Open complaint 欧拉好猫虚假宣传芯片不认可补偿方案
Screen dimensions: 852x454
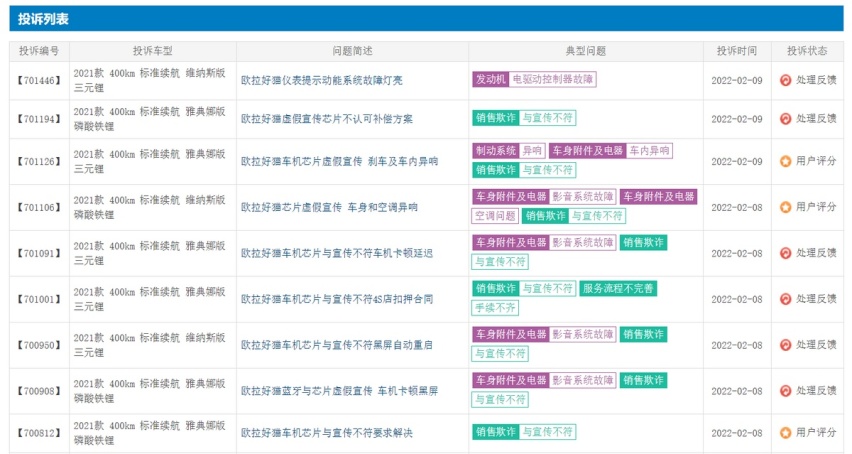click(327, 118)
